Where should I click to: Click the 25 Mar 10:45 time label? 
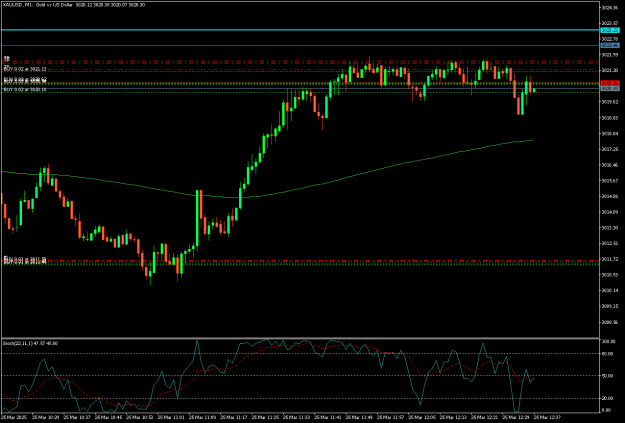click(x=109, y=417)
